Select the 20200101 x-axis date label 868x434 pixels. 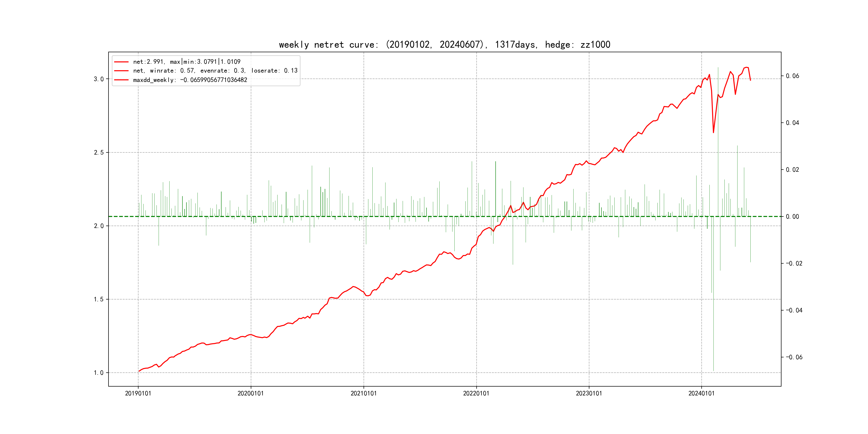[x=251, y=394]
